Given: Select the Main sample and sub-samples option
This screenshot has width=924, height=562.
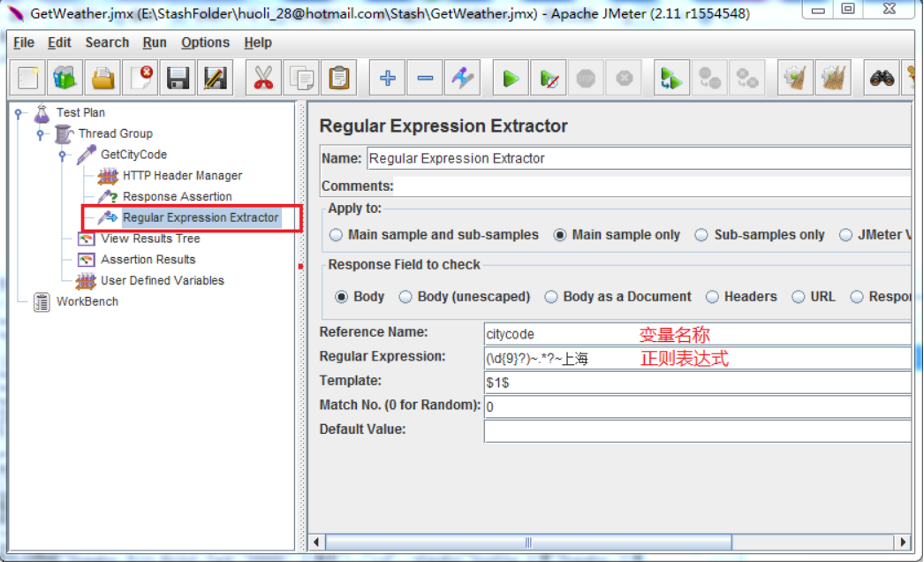Looking at the screenshot, I should (x=336, y=235).
